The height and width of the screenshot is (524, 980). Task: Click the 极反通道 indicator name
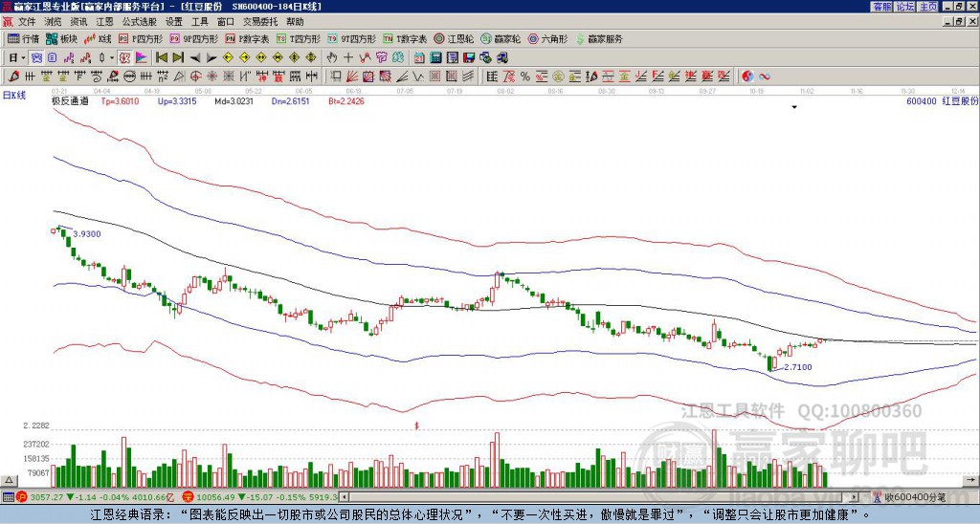tap(70, 101)
